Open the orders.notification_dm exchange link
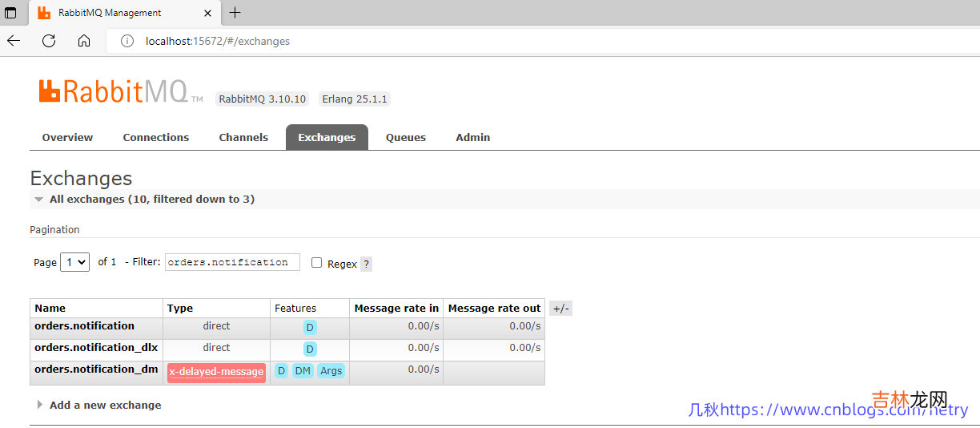The image size is (980, 428). pos(96,369)
